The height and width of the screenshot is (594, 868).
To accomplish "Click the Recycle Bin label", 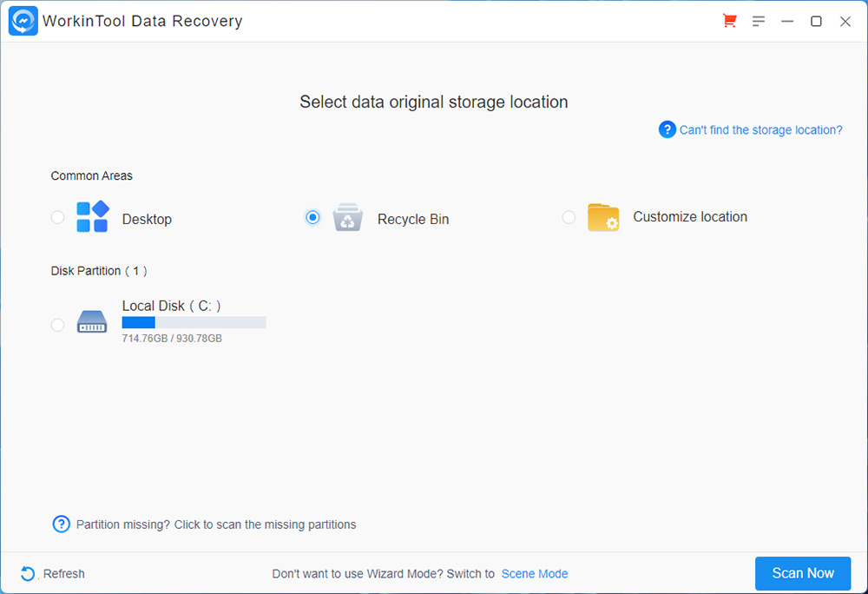I will (x=413, y=219).
